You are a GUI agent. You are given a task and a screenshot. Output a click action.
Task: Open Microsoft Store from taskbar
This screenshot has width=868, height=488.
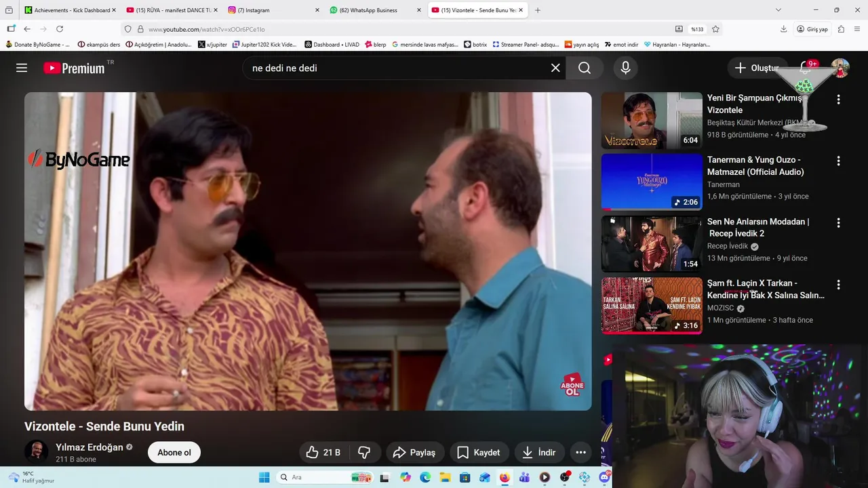(465, 477)
